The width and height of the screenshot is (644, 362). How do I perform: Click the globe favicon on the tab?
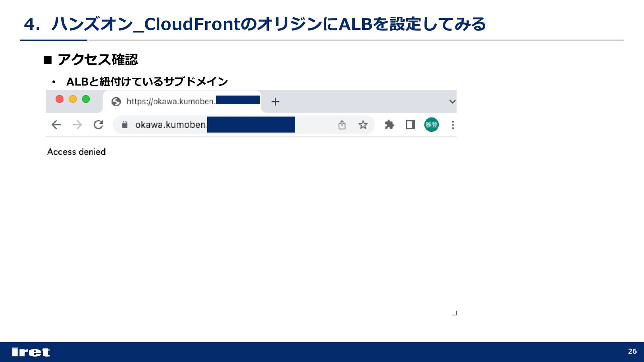point(116,102)
